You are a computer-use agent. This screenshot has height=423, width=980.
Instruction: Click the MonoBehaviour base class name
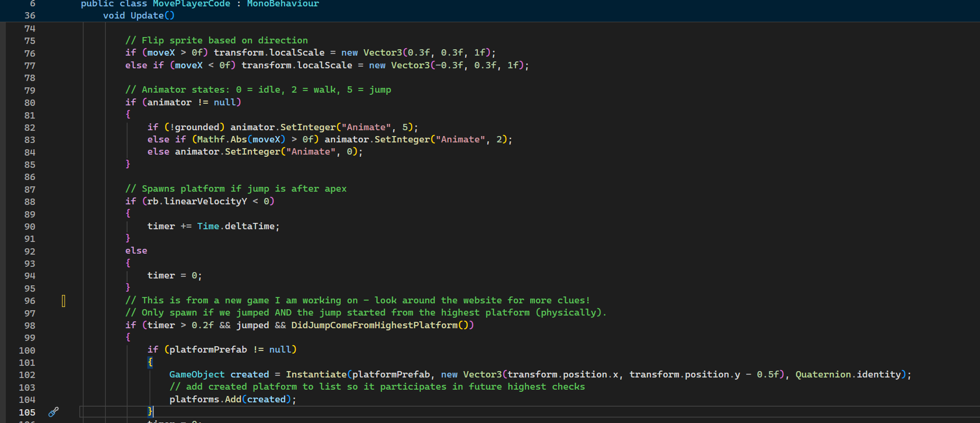pos(283,4)
